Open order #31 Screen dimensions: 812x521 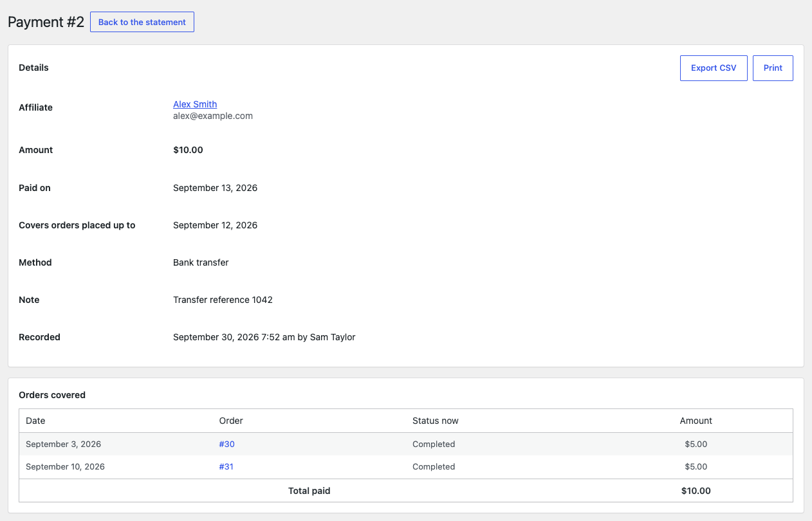pos(226,467)
